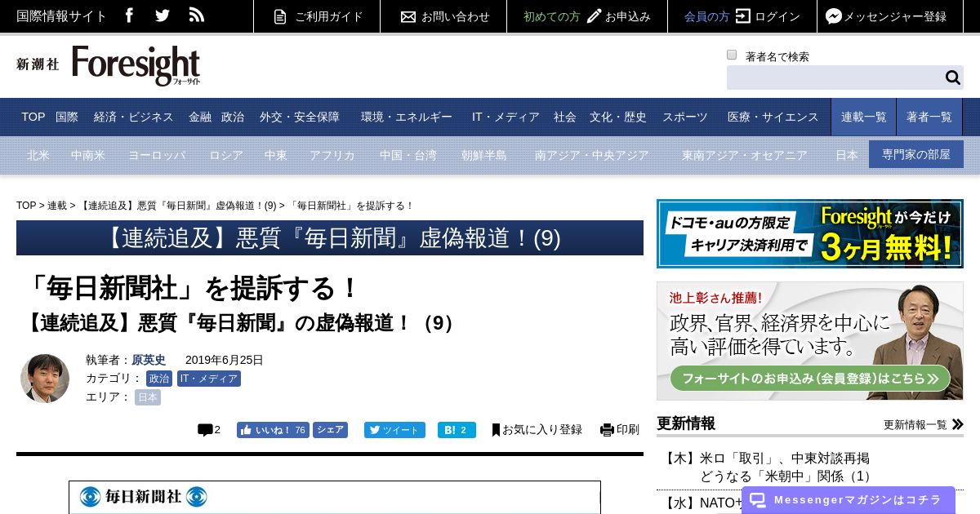Open 金融 navigation item

pos(200,117)
